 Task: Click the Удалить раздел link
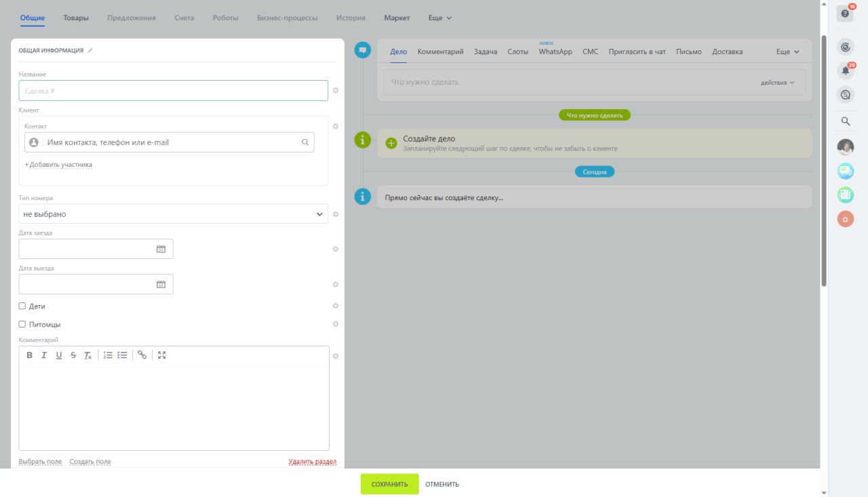[313, 462]
